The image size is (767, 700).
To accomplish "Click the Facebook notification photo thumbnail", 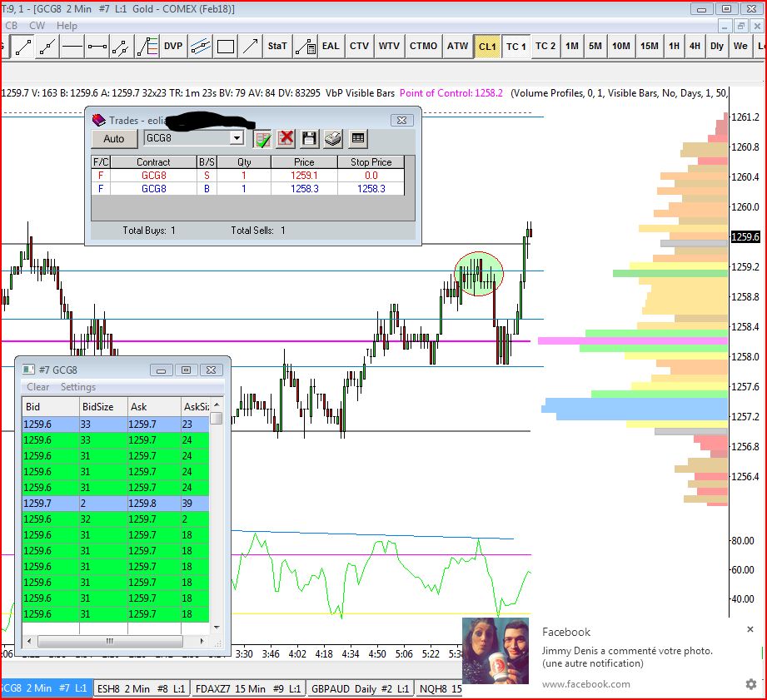I will click(x=496, y=651).
